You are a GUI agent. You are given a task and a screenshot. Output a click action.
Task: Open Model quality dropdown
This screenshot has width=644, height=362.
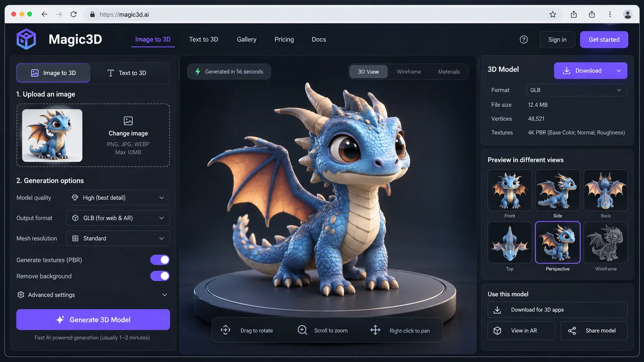[x=118, y=197]
